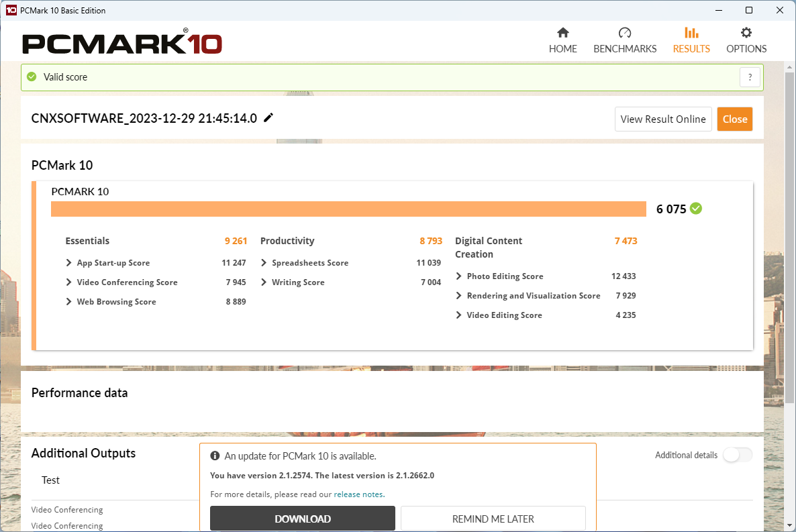Go to the HOME tab
796x532 pixels.
[x=562, y=41]
